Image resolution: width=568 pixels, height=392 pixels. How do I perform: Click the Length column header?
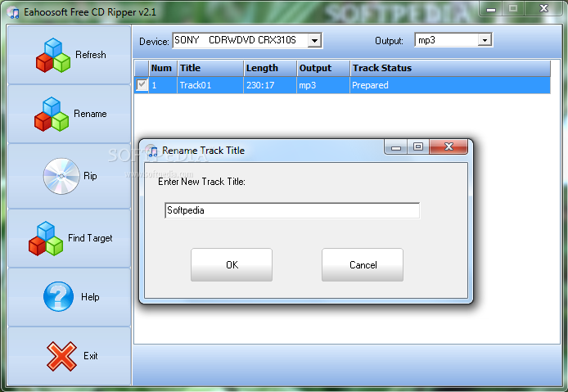270,68
